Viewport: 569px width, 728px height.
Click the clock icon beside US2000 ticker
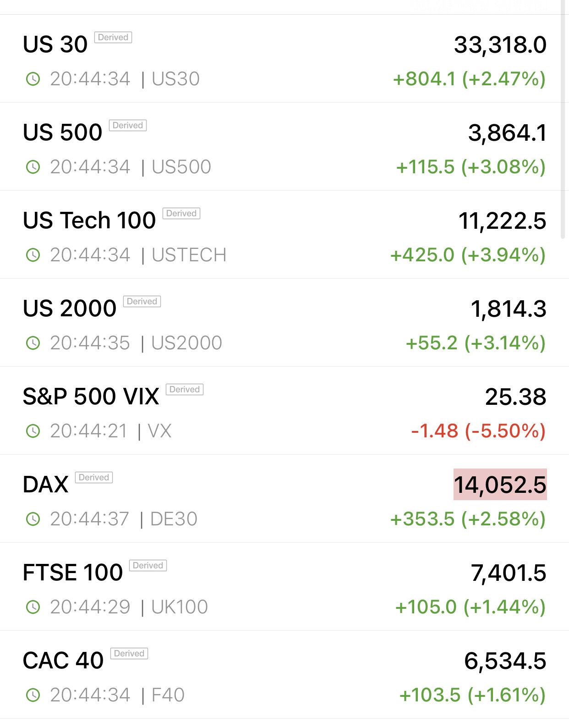coord(33,343)
